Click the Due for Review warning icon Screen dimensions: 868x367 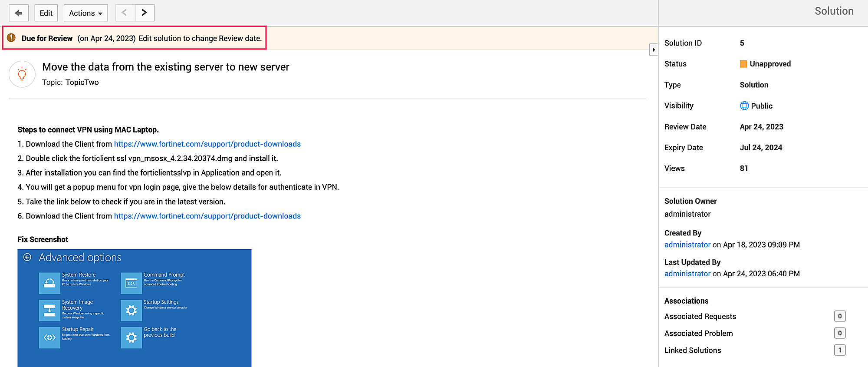pos(12,38)
